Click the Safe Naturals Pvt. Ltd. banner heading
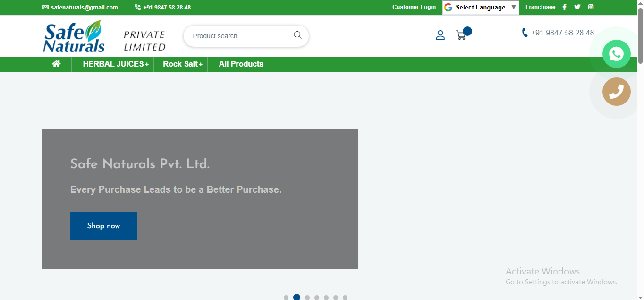Viewport: 644px width, 300px height. [x=140, y=164]
